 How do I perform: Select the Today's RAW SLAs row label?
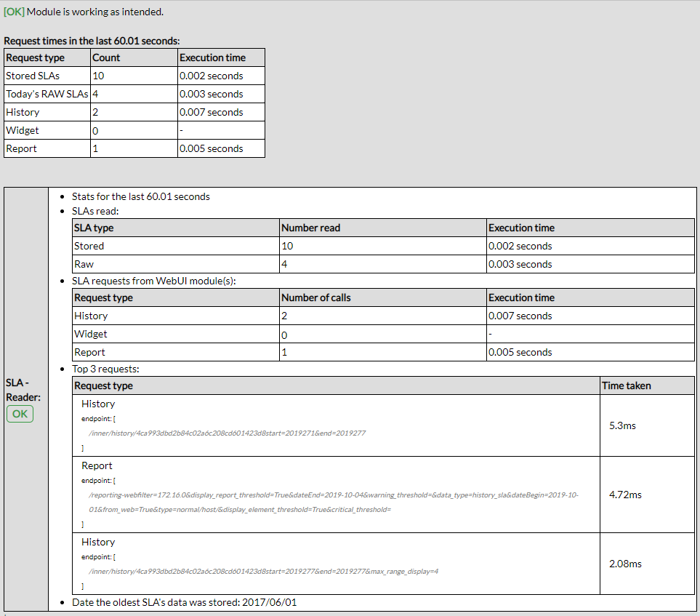47,94
